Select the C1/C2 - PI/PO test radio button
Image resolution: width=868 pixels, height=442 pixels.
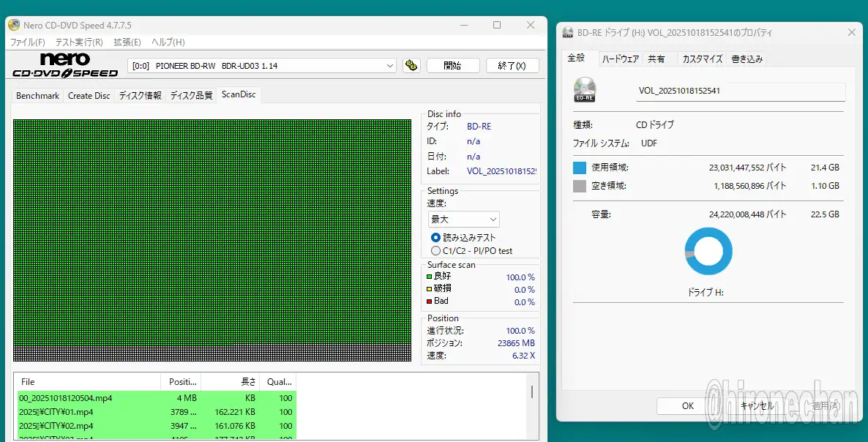click(x=436, y=250)
